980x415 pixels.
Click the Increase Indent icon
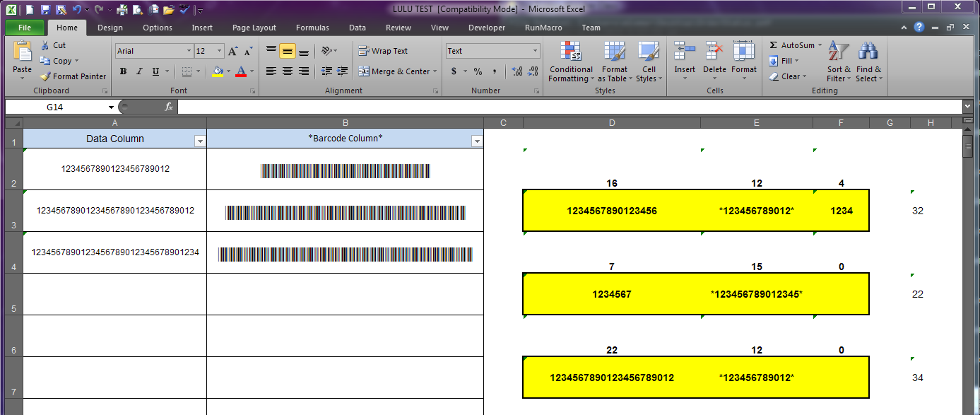(343, 71)
